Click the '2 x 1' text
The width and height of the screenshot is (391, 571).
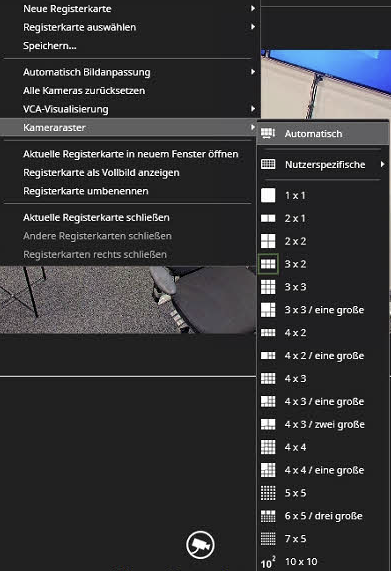[295, 218]
